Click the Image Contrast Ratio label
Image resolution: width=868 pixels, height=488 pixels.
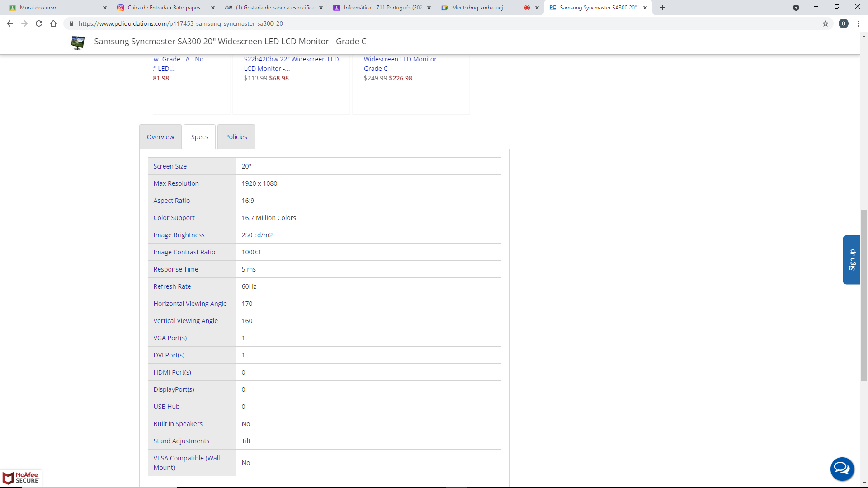pyautogui.click(x=184, y=252)
